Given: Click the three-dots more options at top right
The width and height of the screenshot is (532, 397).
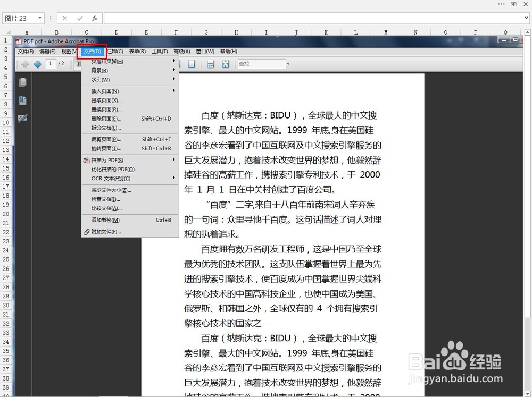Looking at the screenshot, I should point(502,4).
